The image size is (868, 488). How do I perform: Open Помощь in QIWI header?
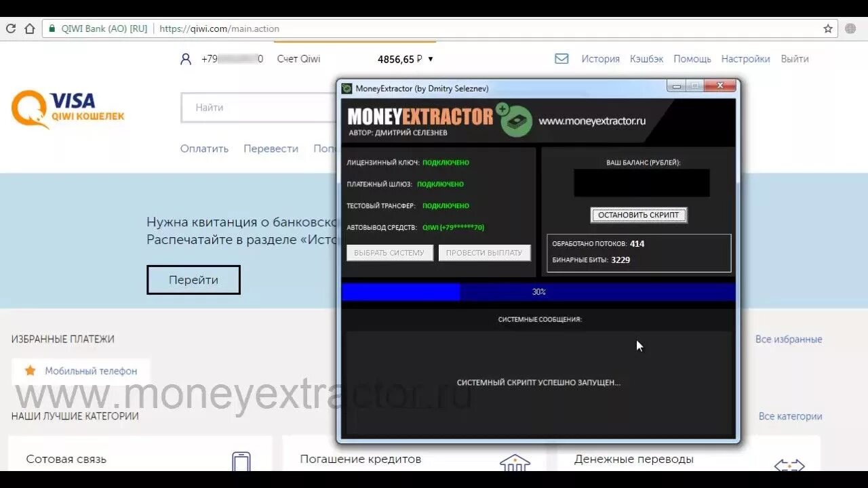pyautogui.click(x=692, y=59)
